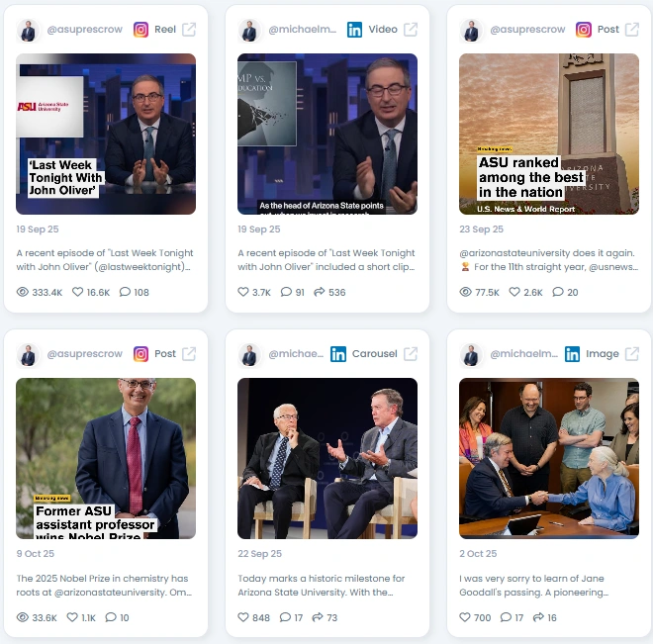
Task: Click heart icon showing 16.6K likes
Action: 78,292
